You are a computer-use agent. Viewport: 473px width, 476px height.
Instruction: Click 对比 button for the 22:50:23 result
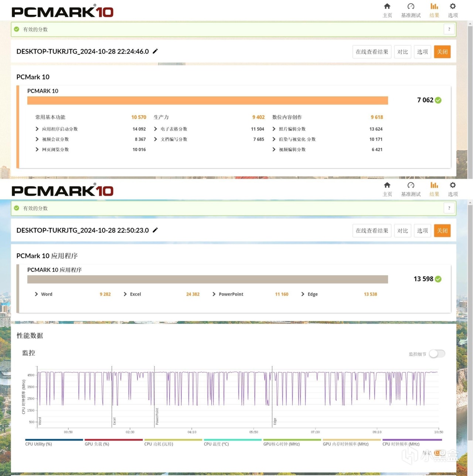(403, 231)
